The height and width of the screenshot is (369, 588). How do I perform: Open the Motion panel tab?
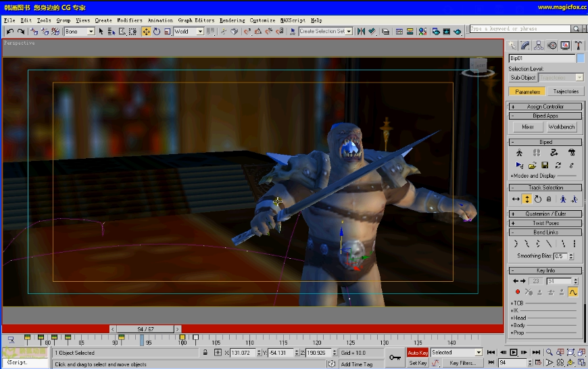[x=552, y=46]
